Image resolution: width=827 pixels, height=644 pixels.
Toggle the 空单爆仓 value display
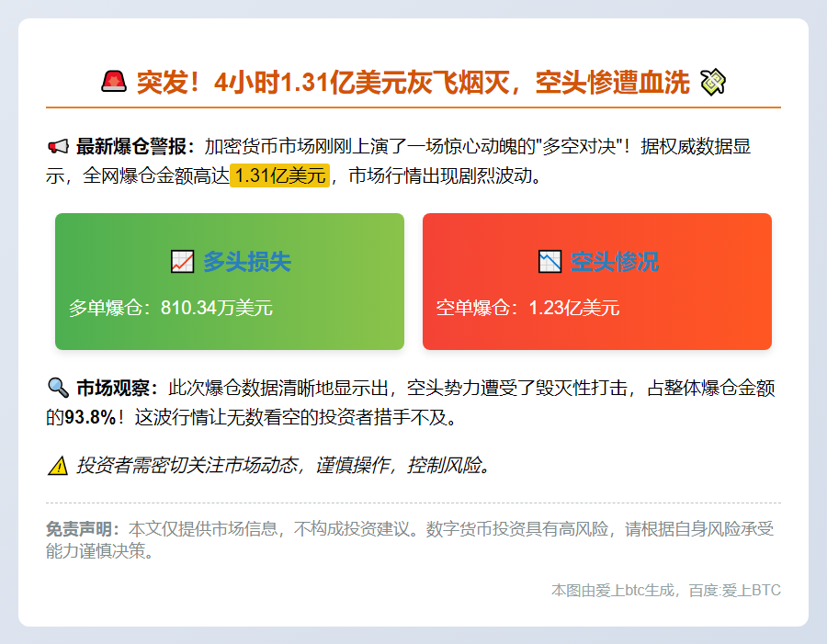[x=529, y=308]
